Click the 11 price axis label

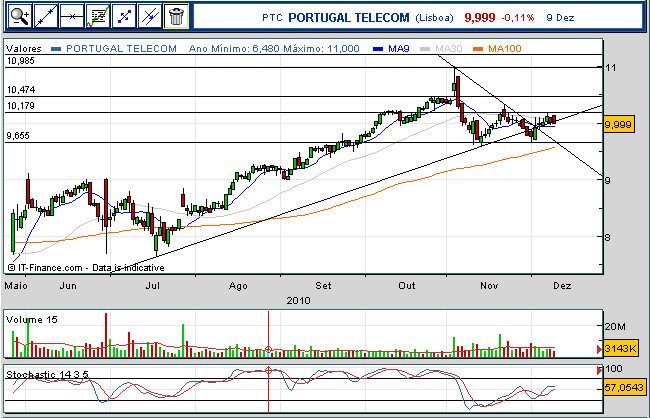(610, 68)
